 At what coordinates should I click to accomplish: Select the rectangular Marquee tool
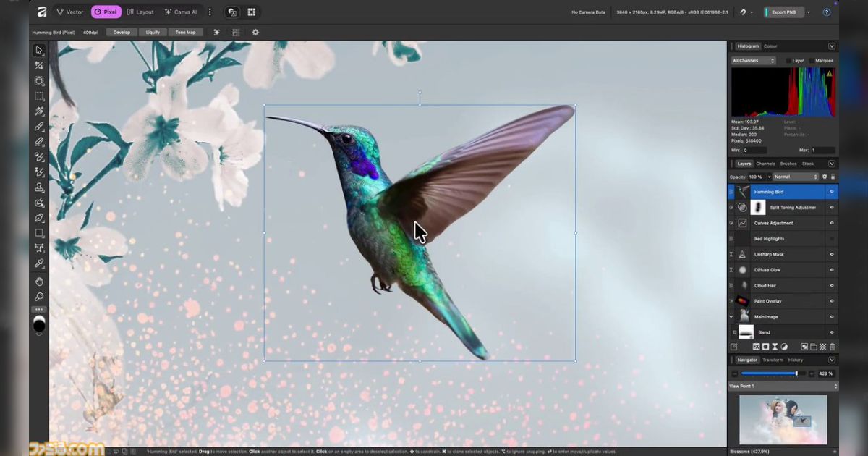pyautogui.click(x=40, y=96)
